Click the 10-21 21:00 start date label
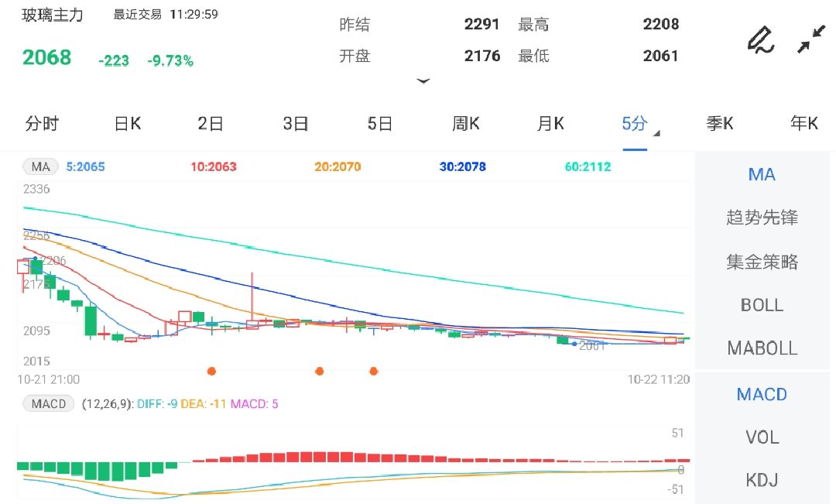This screenshot has height=504, width=836. pyautogui.click(x=48, y=379)
